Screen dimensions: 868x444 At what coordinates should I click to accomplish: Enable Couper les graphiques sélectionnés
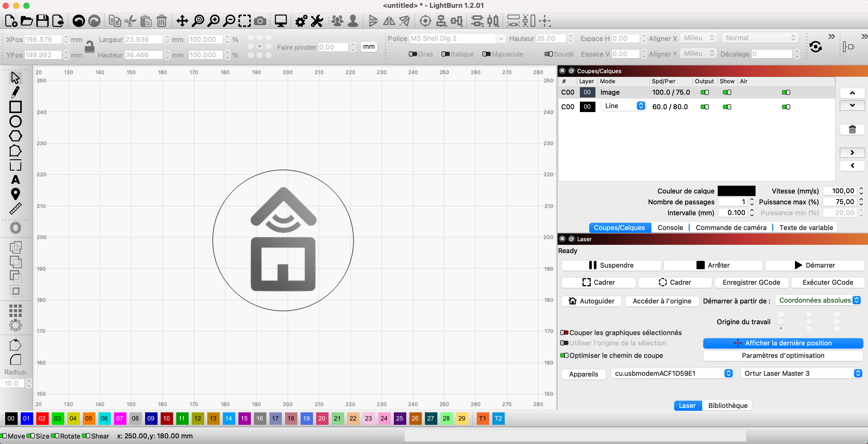[x=564, y=332]
